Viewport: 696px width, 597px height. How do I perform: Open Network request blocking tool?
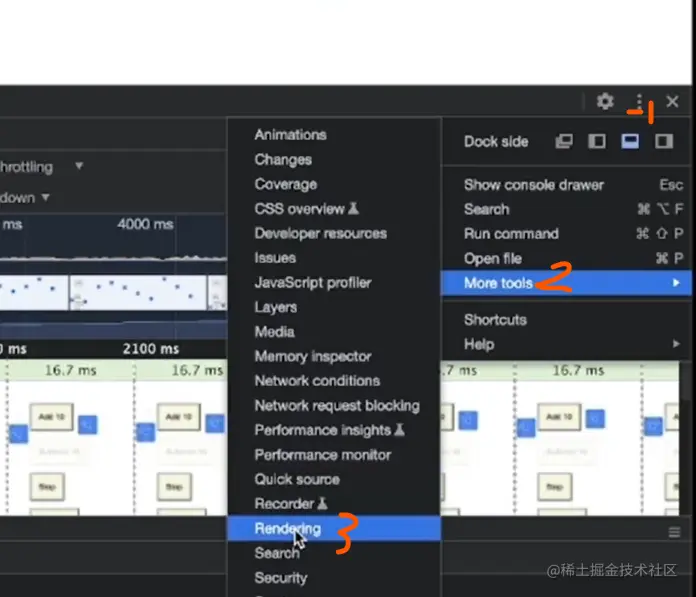click(x=334, y=406)
